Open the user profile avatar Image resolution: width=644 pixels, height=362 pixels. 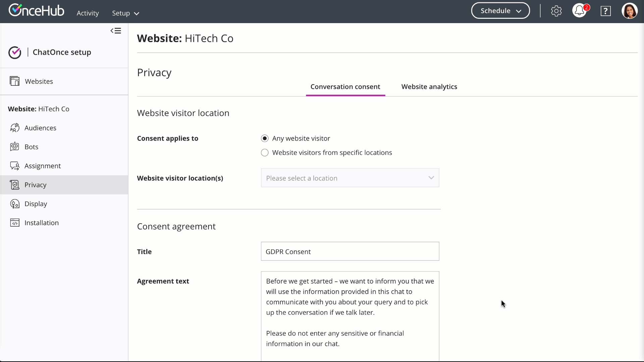[630, 11]
